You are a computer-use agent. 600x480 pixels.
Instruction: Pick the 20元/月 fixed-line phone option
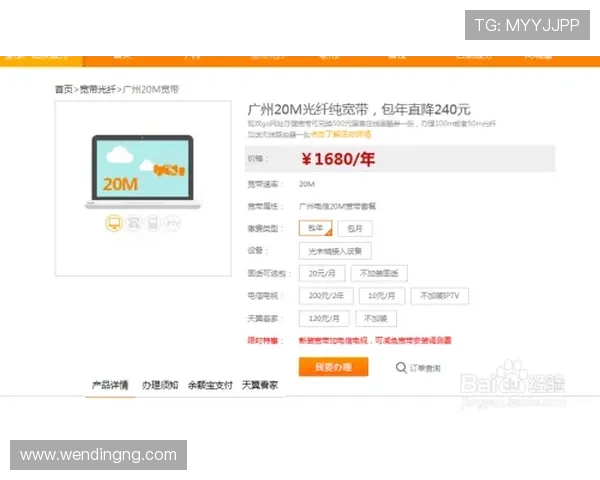click(322, 273)
